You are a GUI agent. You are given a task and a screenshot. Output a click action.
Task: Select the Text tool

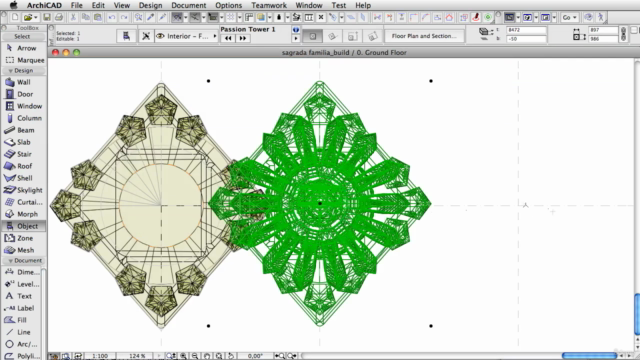(22, 296)
